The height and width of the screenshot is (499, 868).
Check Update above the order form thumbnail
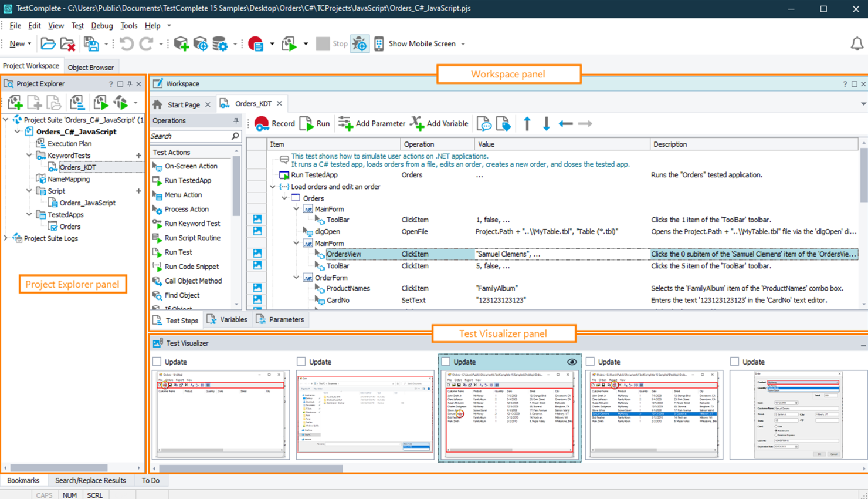coord(734,362)
